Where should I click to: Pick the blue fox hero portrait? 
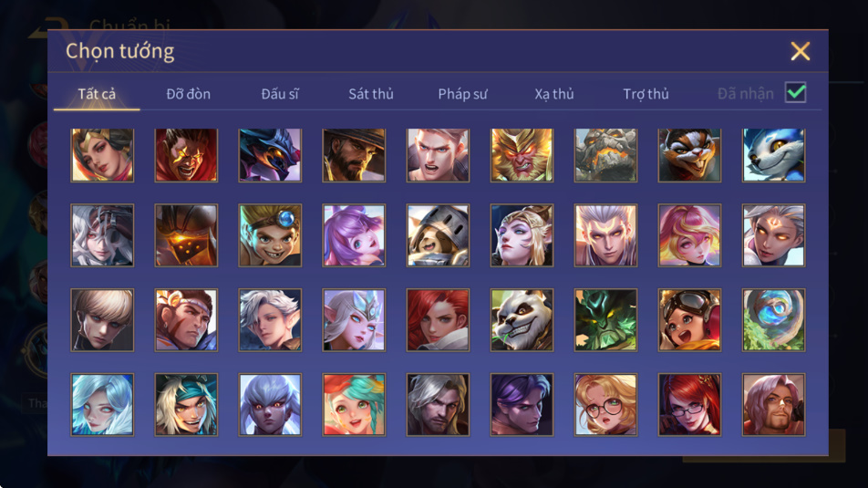tap(773, 155)
